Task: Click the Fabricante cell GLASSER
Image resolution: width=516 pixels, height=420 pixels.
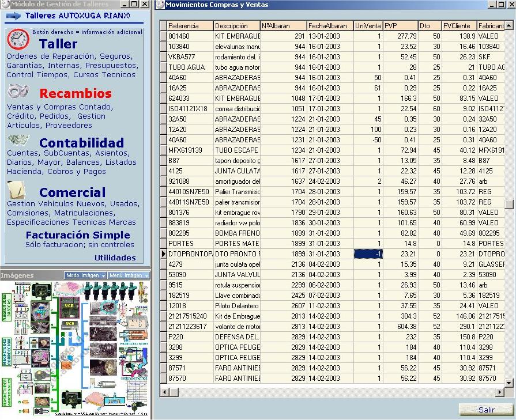Action: pyautogui.click(x=491, y=264)
